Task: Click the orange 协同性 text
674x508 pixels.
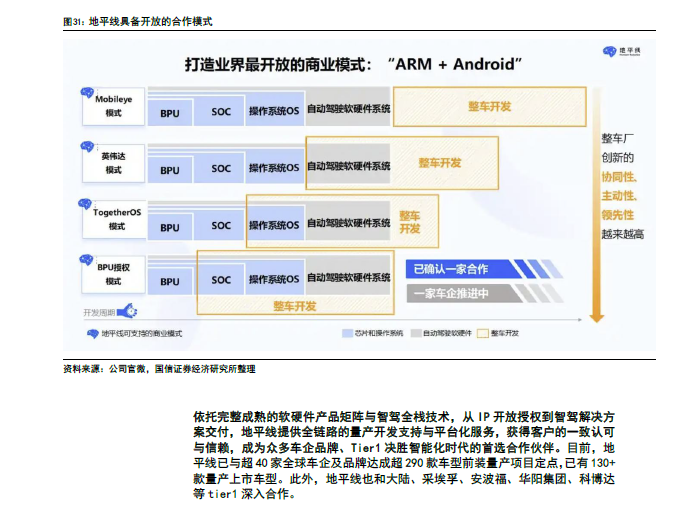Action: 619,177
